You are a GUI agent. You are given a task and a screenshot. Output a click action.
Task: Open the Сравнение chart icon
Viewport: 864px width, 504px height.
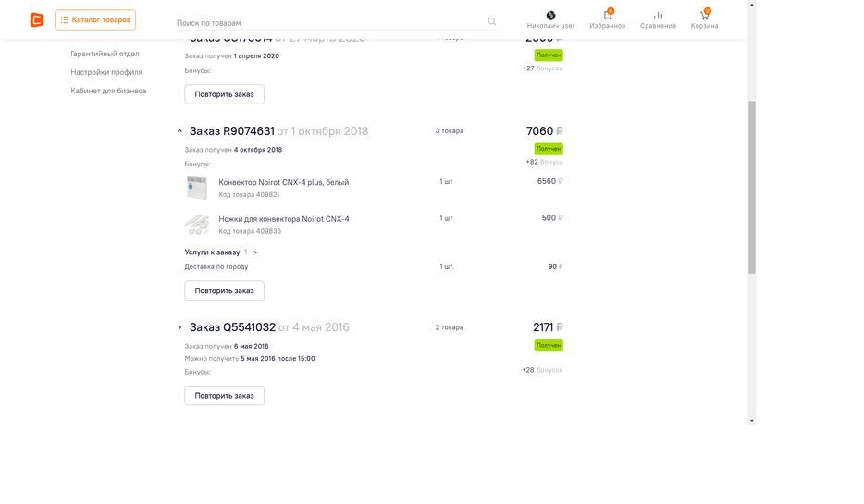pyautogui.click(x=658, y=16)
